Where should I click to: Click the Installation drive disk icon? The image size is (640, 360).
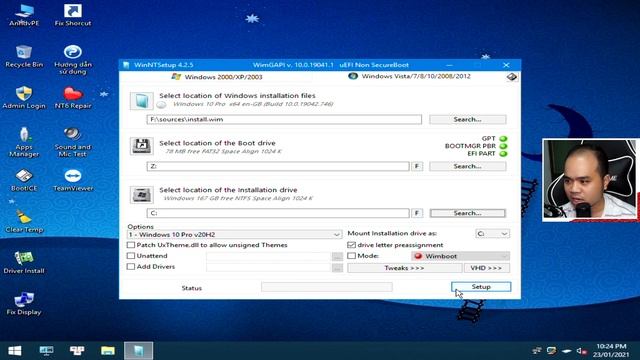pos(142,195)
